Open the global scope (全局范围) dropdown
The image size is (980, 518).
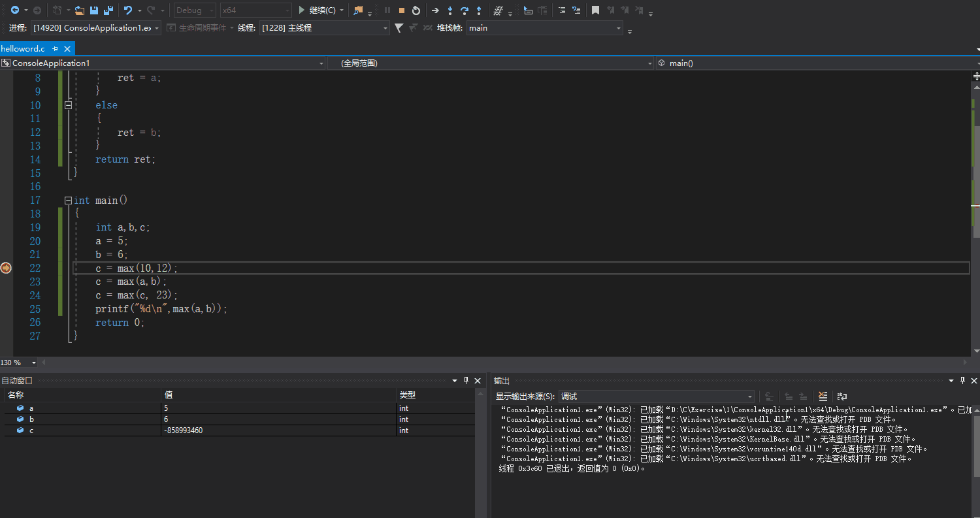point(490,63)
